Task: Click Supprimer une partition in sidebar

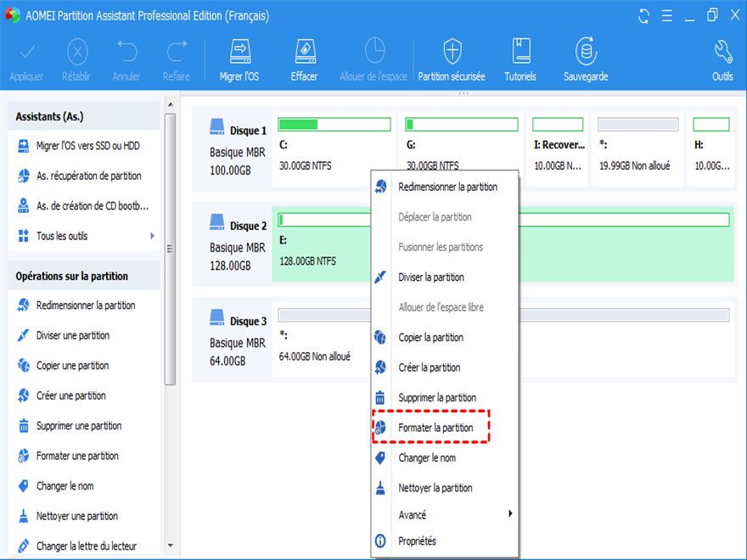Action: (84, 425)
